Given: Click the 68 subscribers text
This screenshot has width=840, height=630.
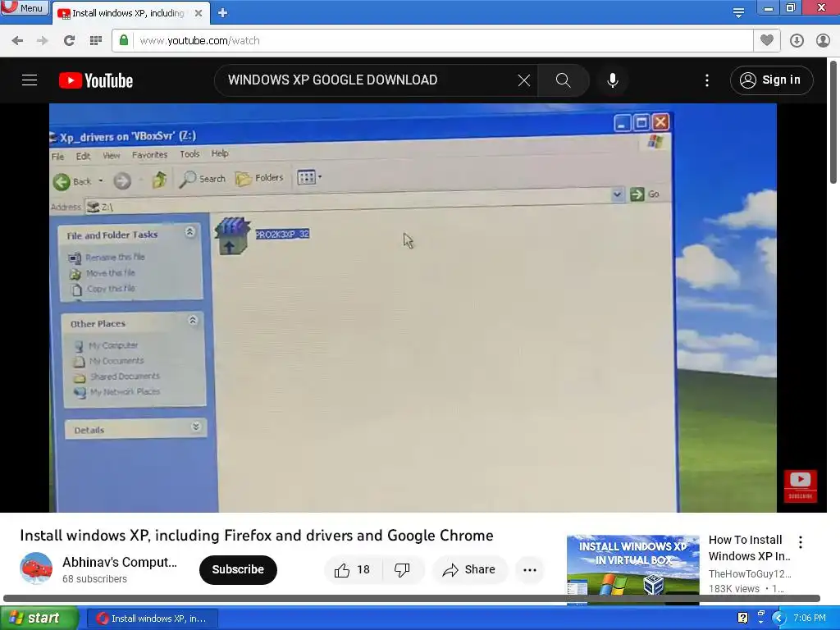Looking at the screenshot, I should coord(94,579).
